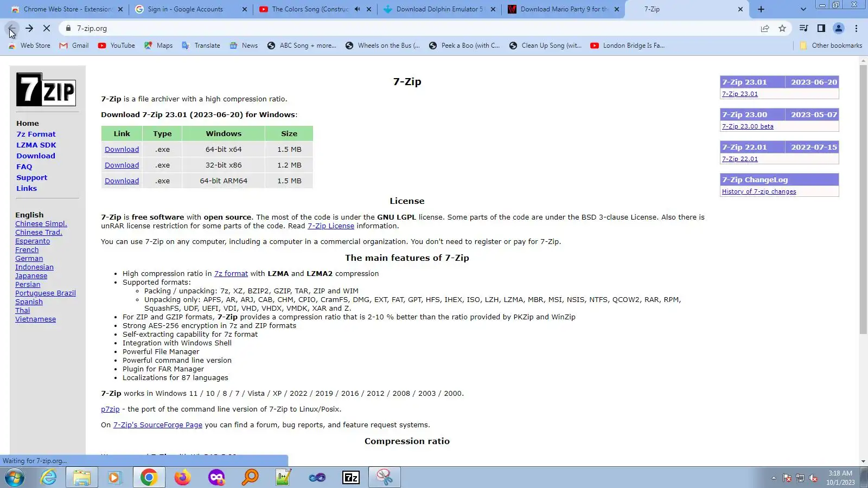Download the 32-bit x86 .exe installer
Screen dimensions: 868x488
pos(122,165)
